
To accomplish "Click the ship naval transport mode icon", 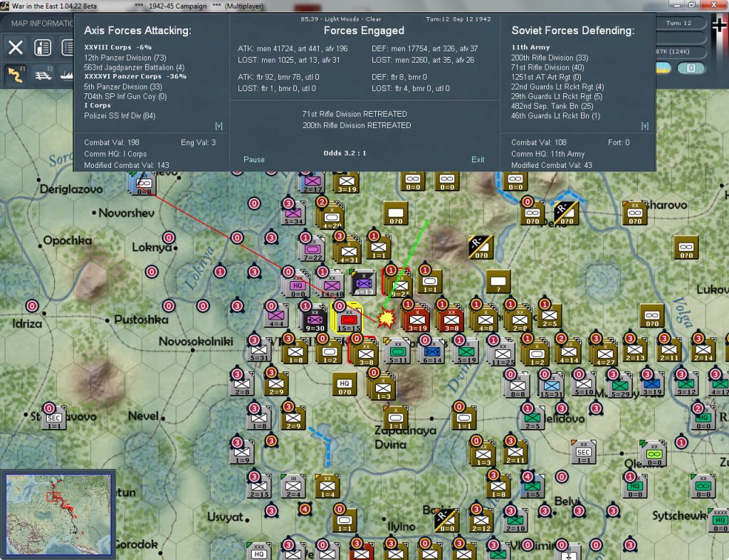I will pos(66,74).
